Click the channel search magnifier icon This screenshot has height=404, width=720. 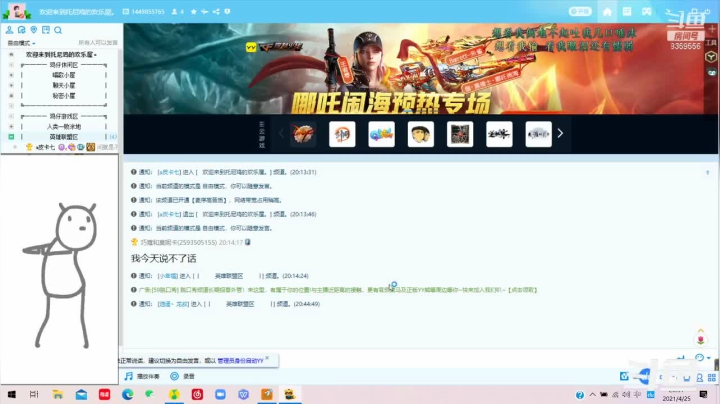click(58, 30)
